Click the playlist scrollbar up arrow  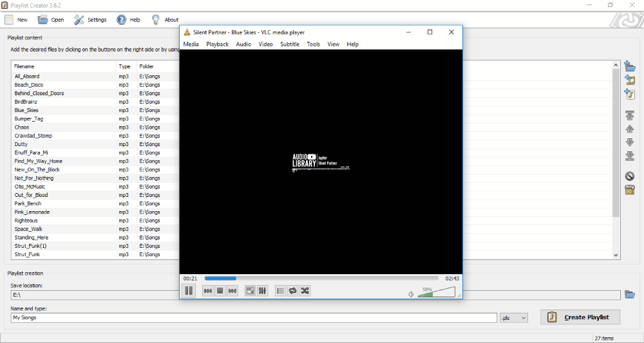point(616,65)
